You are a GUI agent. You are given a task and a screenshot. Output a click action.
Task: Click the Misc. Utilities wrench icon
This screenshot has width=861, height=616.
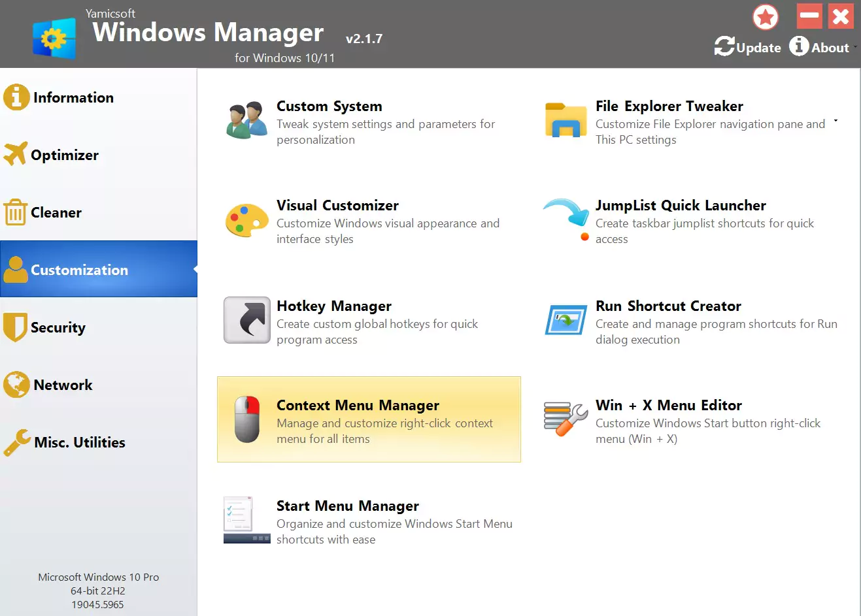pyautogui.click(x=17, y=442)
